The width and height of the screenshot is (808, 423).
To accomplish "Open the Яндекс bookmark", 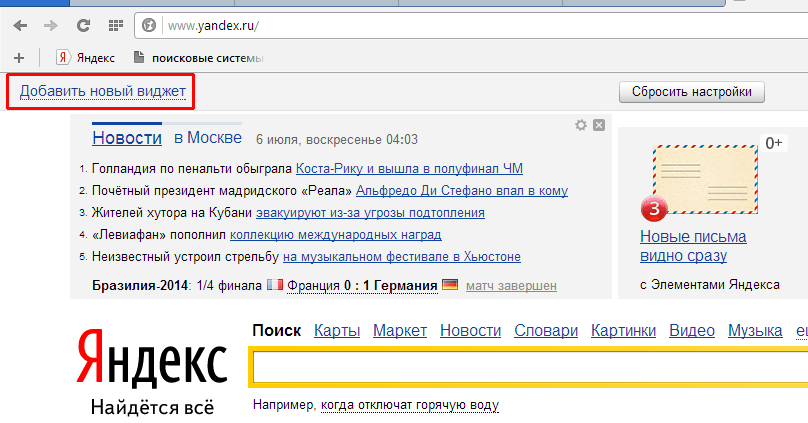I will 86,58.
